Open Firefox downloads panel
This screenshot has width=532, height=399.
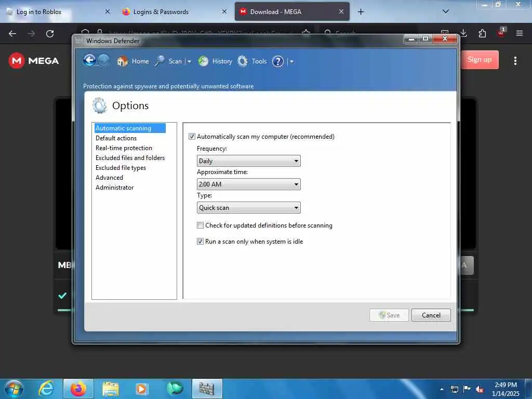[463, 33]
